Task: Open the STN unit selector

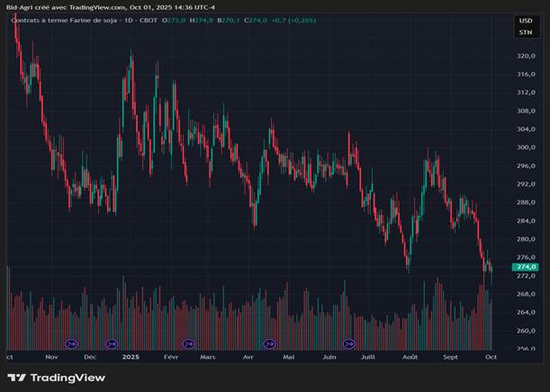Action: coord(525,32)
